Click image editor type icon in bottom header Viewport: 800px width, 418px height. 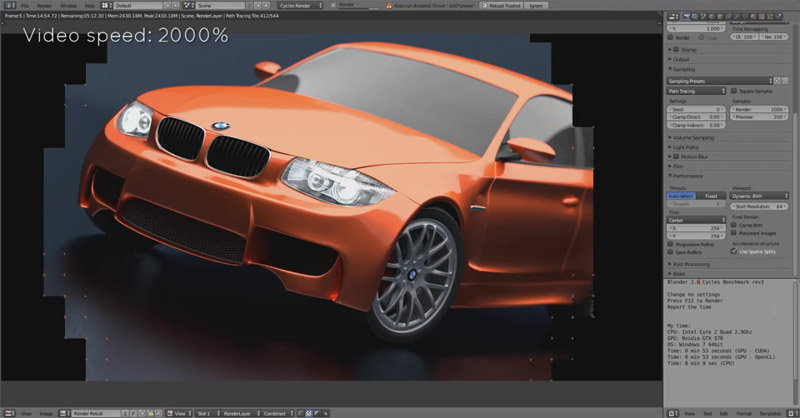tap(8, 413)
